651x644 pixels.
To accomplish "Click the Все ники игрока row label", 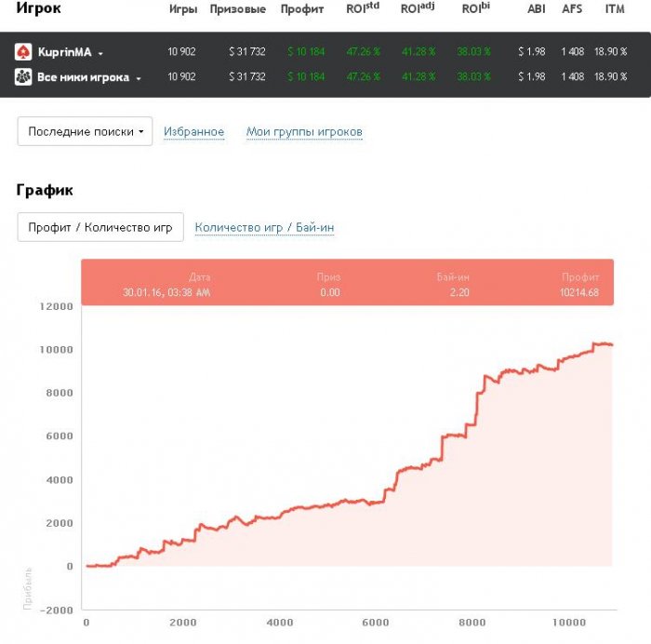I will coord(83,77).
